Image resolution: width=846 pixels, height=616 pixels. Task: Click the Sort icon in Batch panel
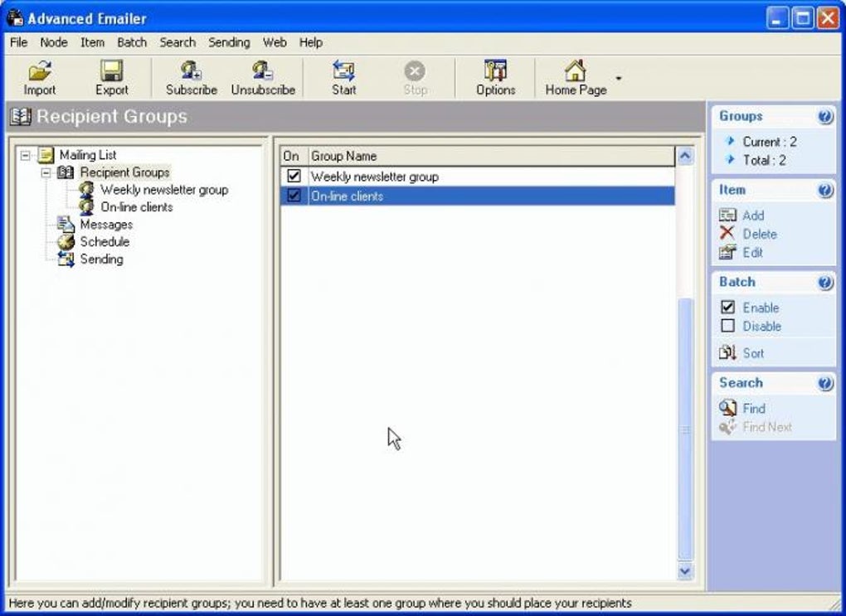point(727,353)
